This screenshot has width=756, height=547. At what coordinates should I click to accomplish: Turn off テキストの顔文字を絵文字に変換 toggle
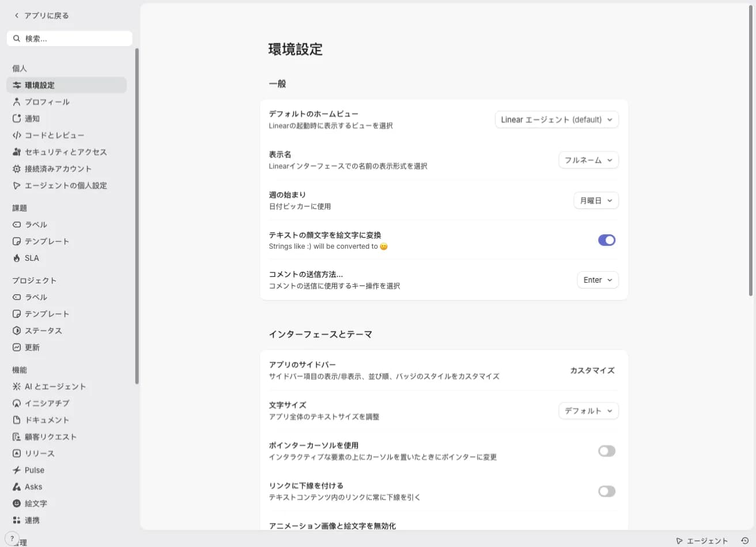(607, 240)
